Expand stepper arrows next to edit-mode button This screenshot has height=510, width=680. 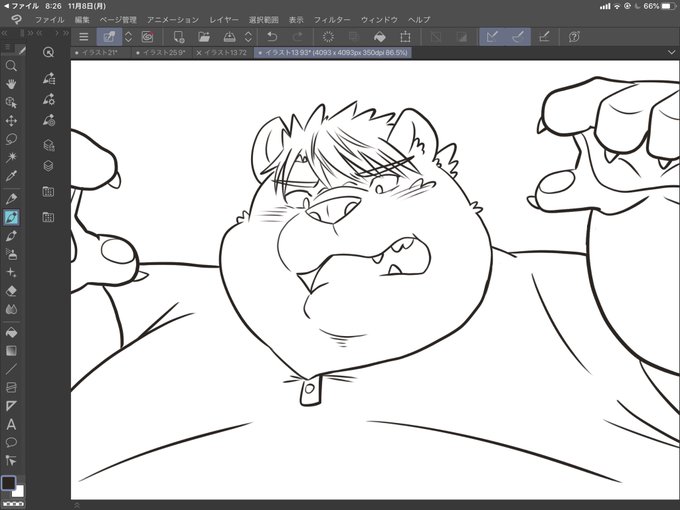pyautogui.click(x=128, y=37)
